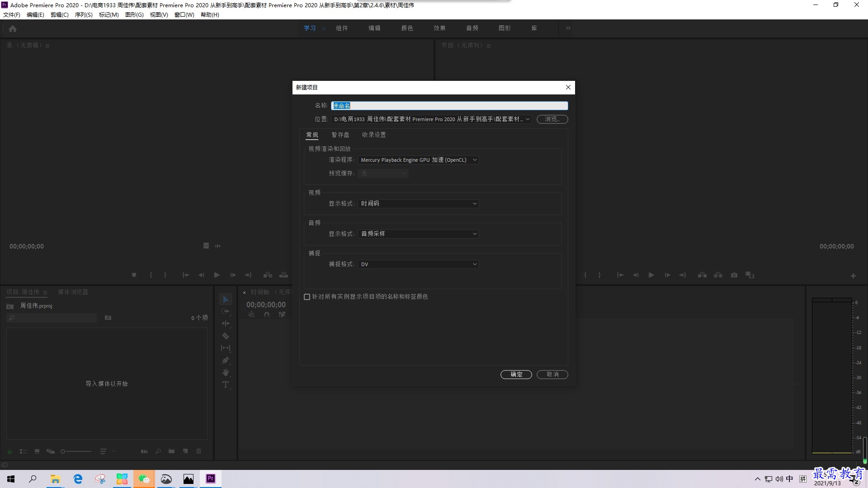Switch to Scratch Disks tab (暂存盘)

[340, 135]
